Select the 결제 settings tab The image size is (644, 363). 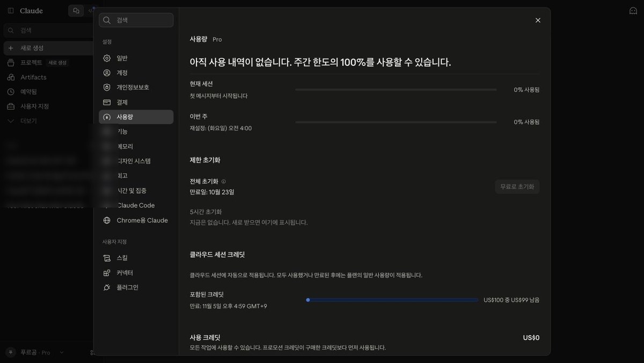pyautogui.click(x=136, y=102)
